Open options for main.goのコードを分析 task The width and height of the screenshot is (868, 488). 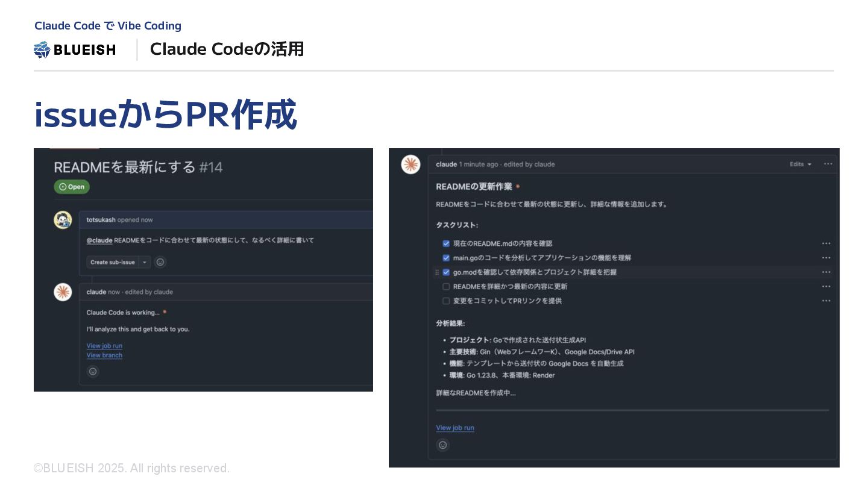tap(826, 258)
